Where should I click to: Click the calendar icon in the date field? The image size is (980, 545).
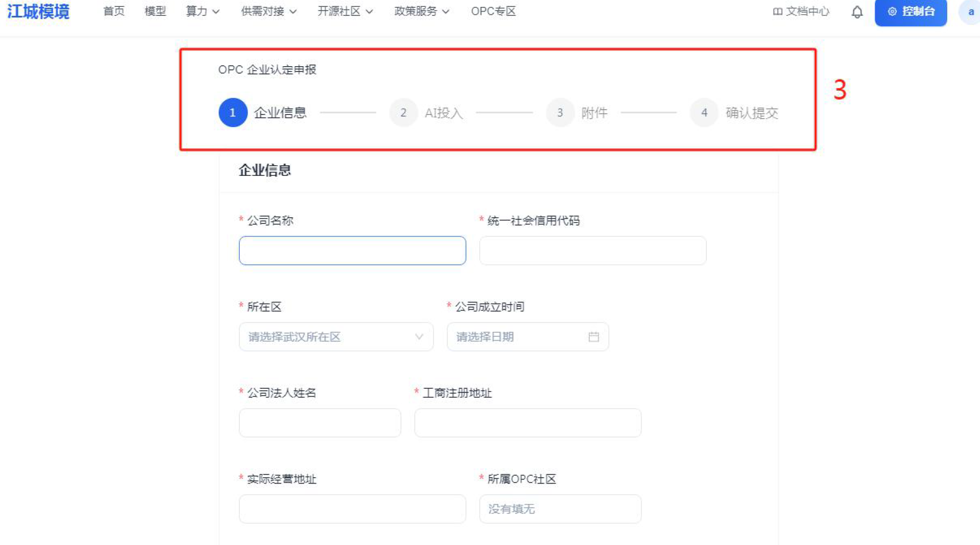coord(594,337)
